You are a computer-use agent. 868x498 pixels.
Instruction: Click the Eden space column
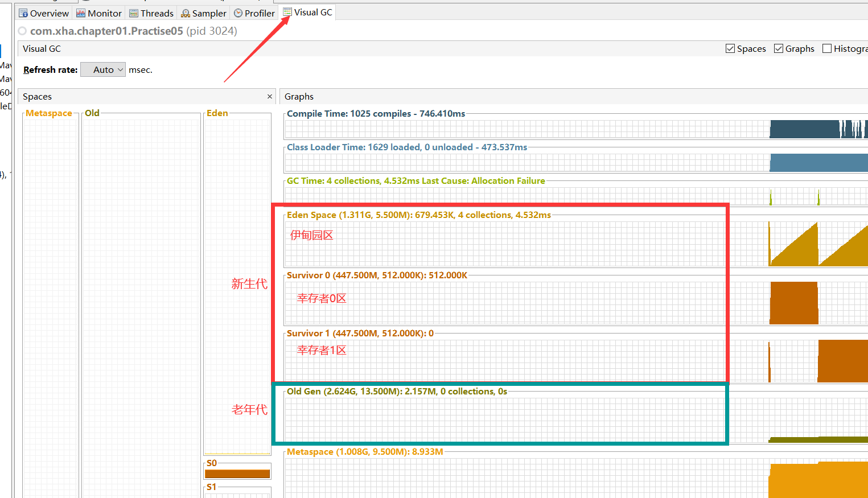(237, 285)
